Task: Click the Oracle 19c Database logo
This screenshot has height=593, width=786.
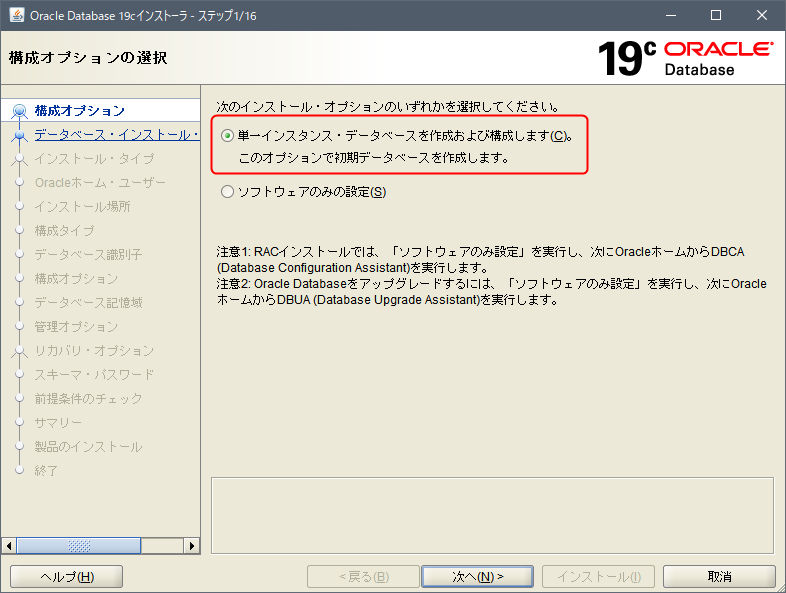Action: [685, 58]
